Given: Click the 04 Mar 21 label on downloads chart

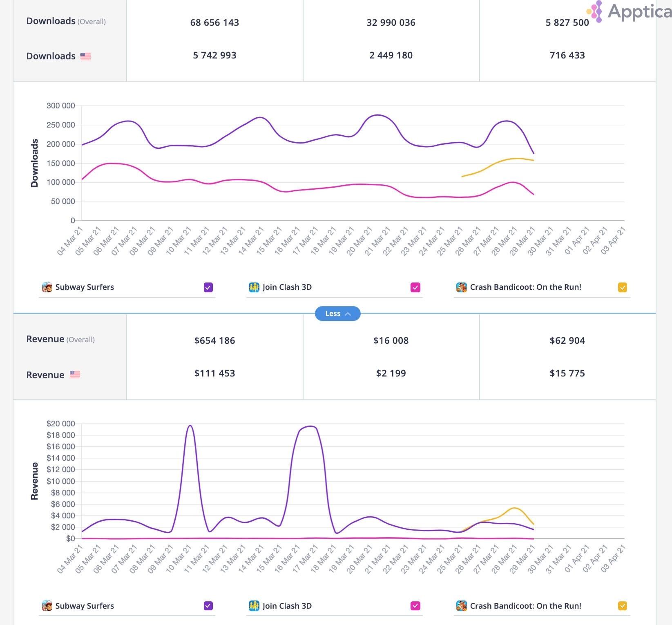Looking at the screenshot, I should coord(70,241).
